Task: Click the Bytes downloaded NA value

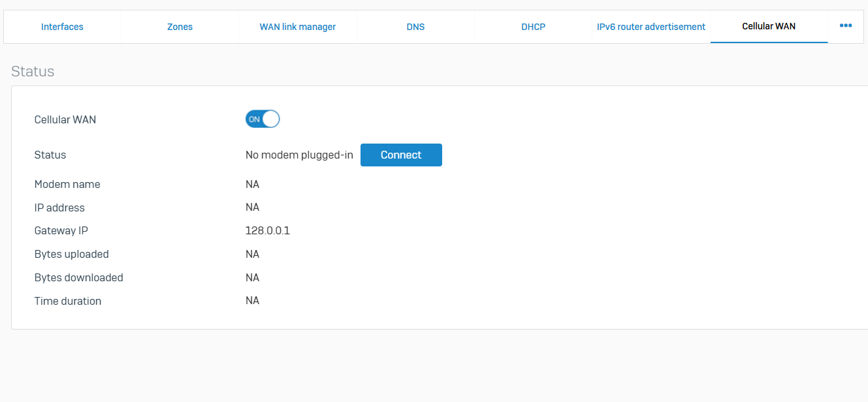Action: pos(252,277)
